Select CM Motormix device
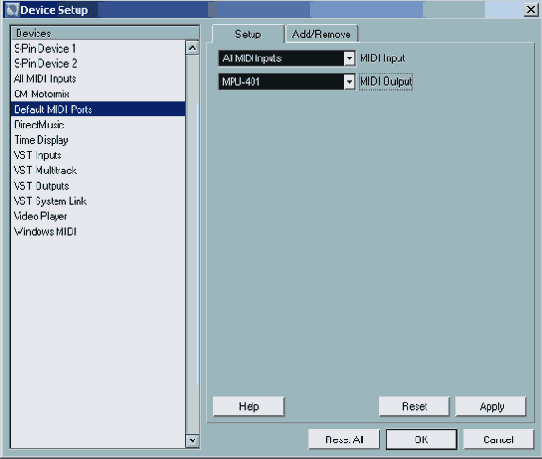The width and height of the screenshot is (542, 459). [x=98, y=94]
